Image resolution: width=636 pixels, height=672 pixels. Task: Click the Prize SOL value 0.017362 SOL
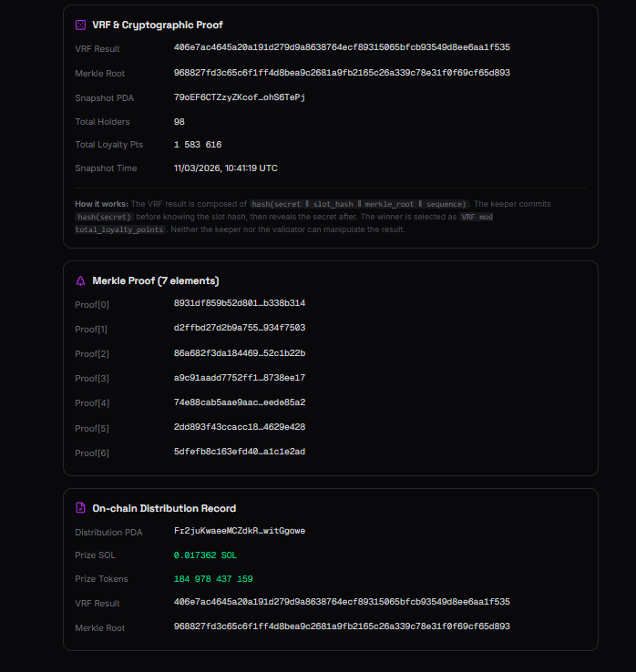[x=205, y=555]
